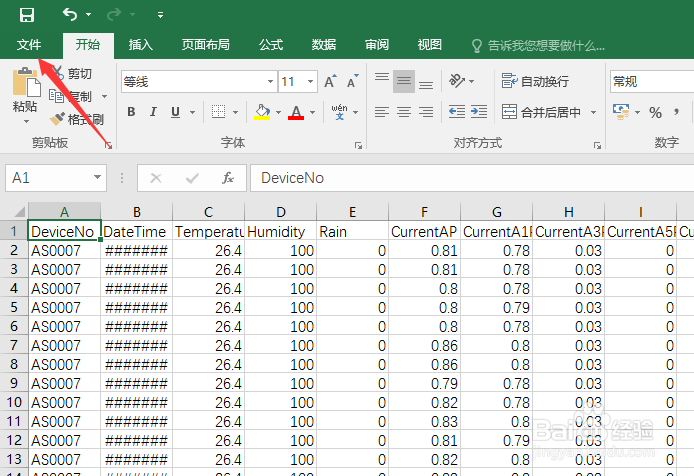Click the Borders icon in font group
Viewport: 694px width, 476px height.
[218, 112]
